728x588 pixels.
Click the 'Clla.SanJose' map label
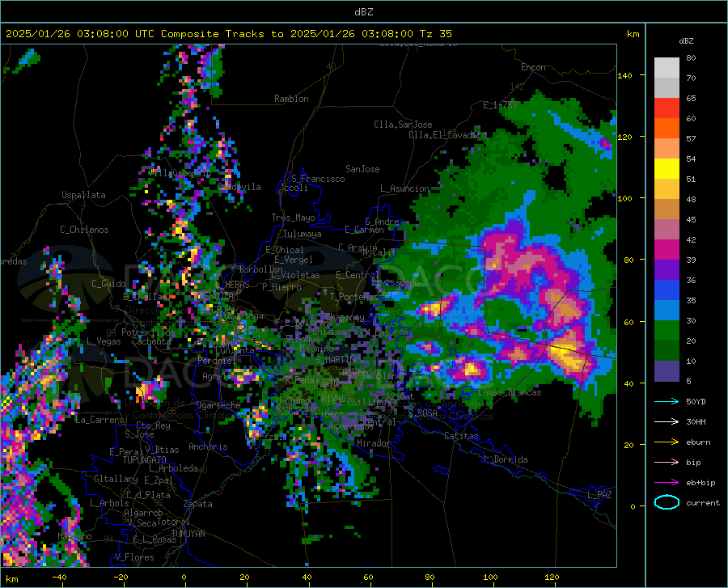click(403, 125)
